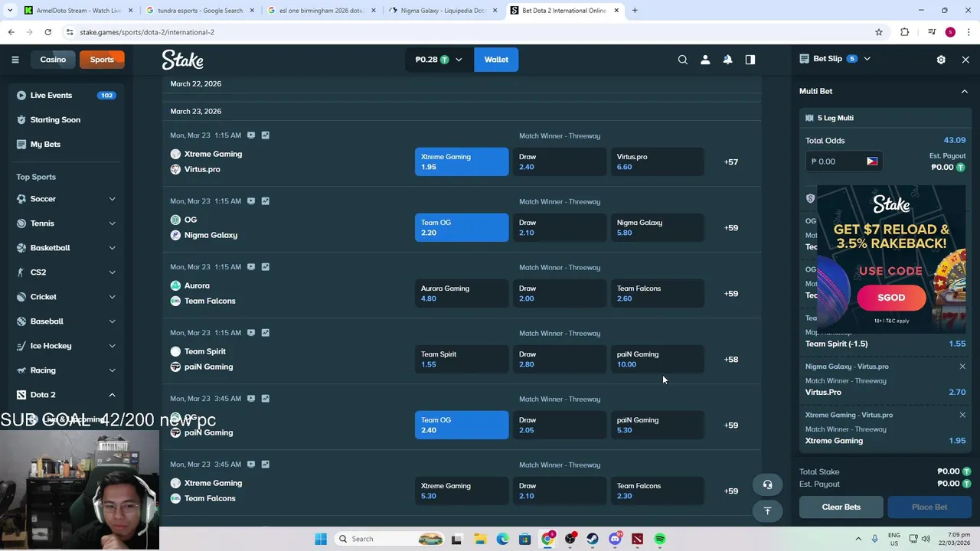Open live support headset button
This screenshot has height=551, width=980.
pos(767,484)
